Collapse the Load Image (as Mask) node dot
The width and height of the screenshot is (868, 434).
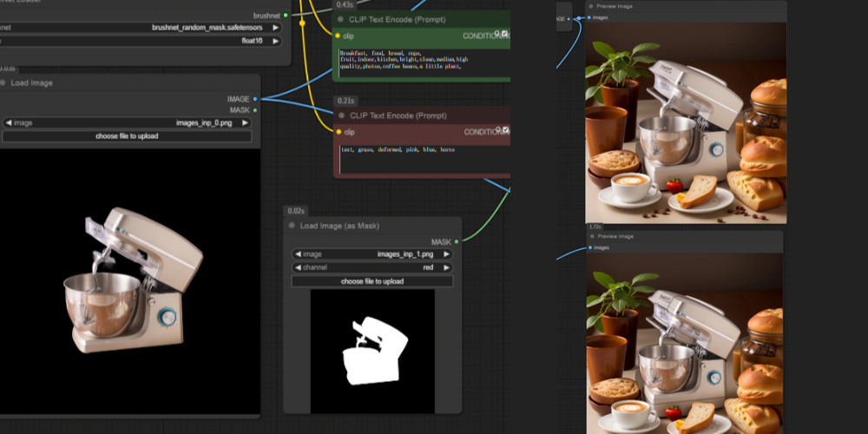[x=292, y=226]
